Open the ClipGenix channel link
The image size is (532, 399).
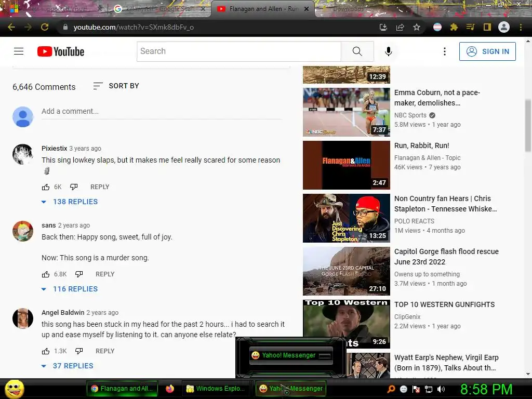407,317
